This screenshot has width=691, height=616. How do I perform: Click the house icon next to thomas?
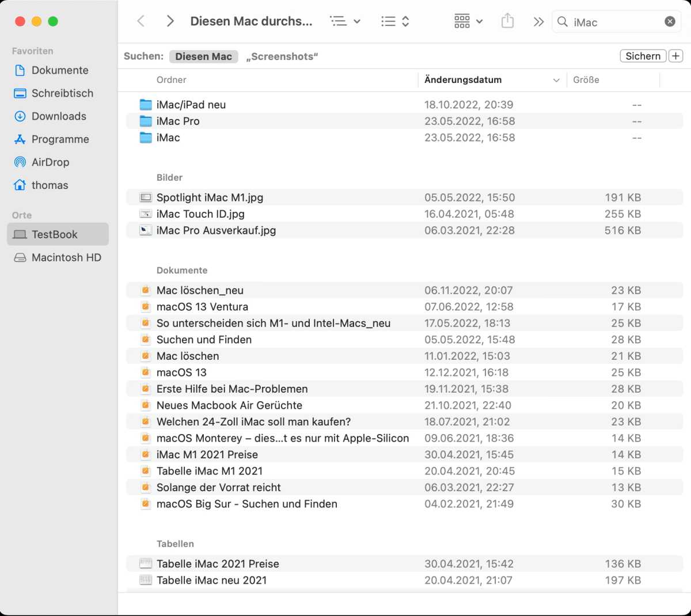click(20, 185)
